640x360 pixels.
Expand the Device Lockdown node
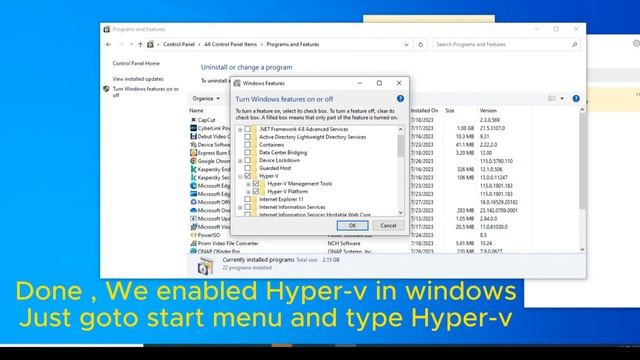(x=240, y=161)
